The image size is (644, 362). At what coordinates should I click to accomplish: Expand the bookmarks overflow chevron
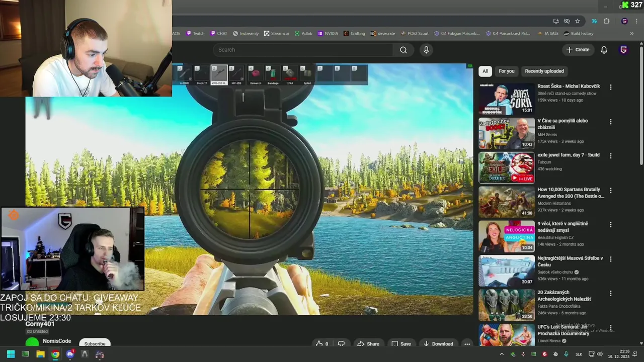point(632,34)
